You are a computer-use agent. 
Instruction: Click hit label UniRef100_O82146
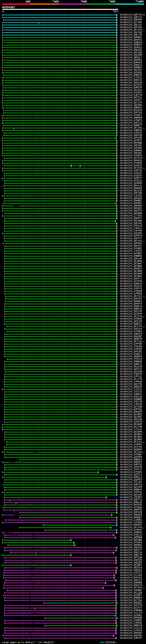tap(131, 82)
